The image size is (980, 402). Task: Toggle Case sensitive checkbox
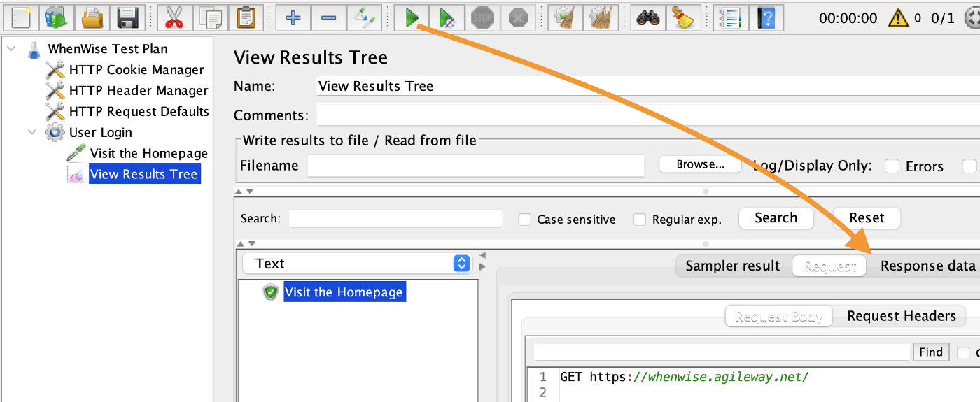(524, 220)
